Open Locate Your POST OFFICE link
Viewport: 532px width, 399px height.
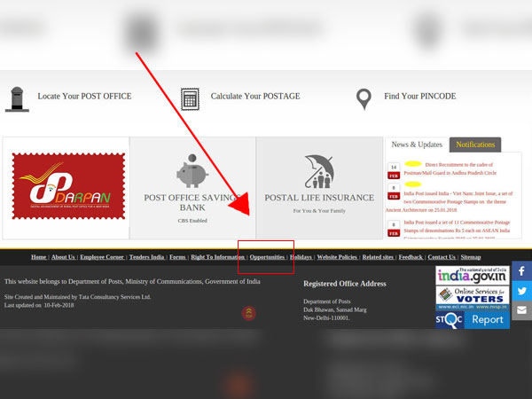click(x=84, y=97)
